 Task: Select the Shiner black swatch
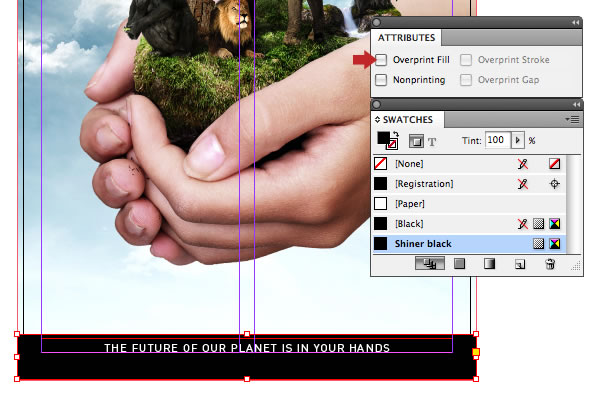coord(469,244)
